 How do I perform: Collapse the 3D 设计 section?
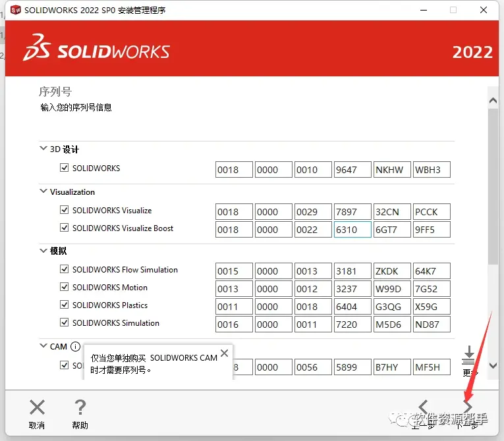(43, 148)
